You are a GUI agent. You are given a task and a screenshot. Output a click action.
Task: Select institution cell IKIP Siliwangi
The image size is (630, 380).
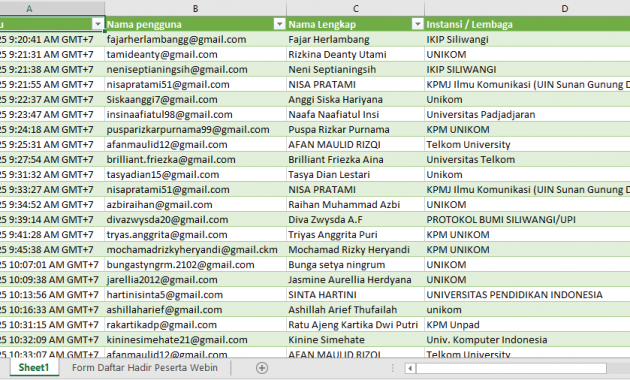527,39
